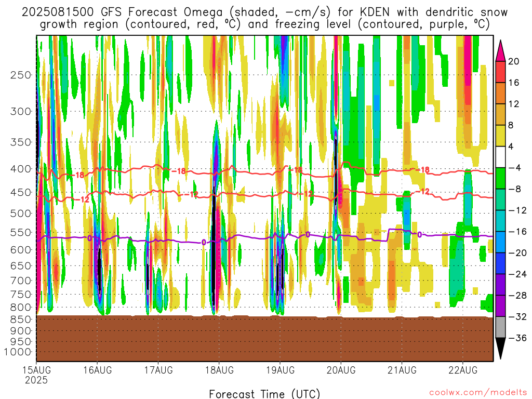Click the 800 pressure level label
This screenshot has width=532, height=399.
(x=21, y=307)
